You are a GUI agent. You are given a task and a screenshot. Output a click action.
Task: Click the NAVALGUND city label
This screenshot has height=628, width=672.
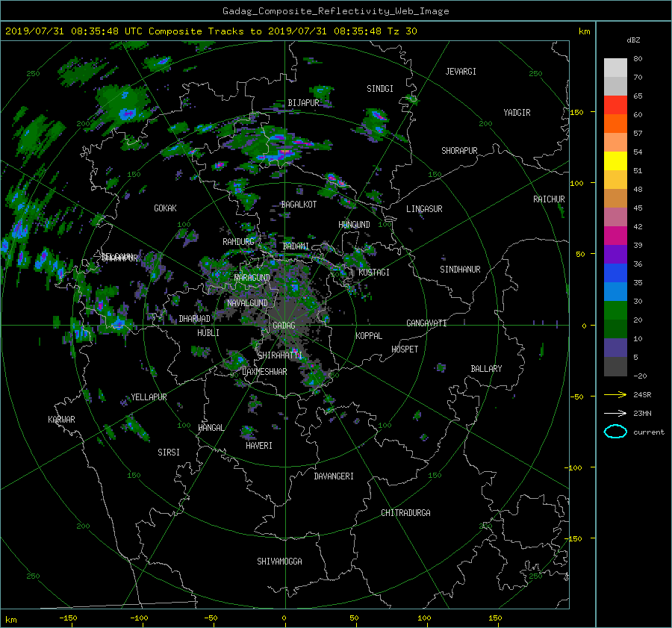247,303
